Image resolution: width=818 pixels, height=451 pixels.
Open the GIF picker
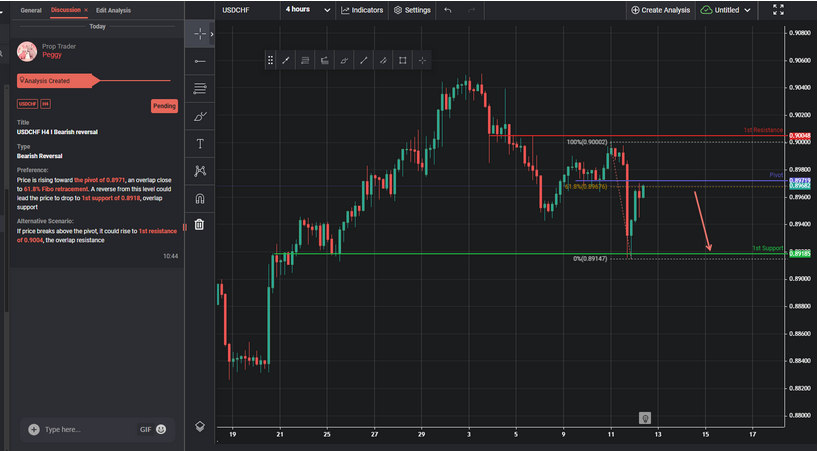pos(145,430)
